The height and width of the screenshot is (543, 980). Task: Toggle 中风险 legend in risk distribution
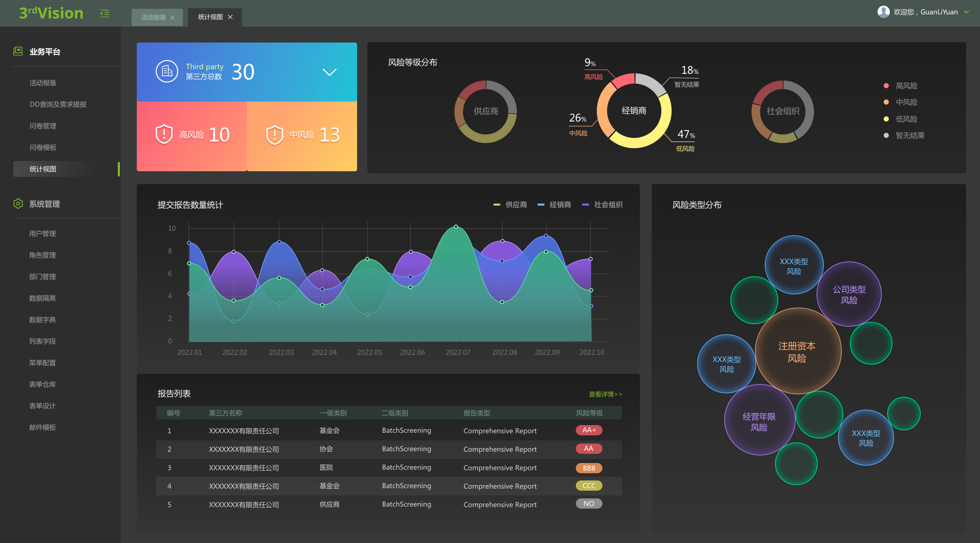(x=901, y=102)
